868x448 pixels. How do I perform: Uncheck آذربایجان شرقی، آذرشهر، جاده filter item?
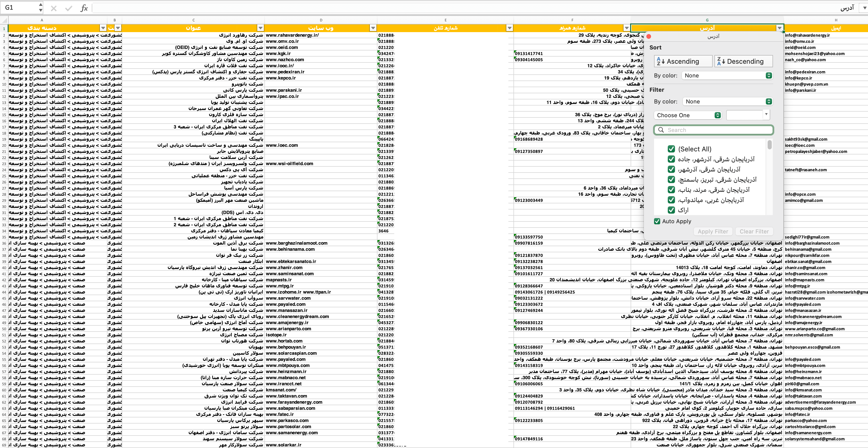(x=671, y=159)
